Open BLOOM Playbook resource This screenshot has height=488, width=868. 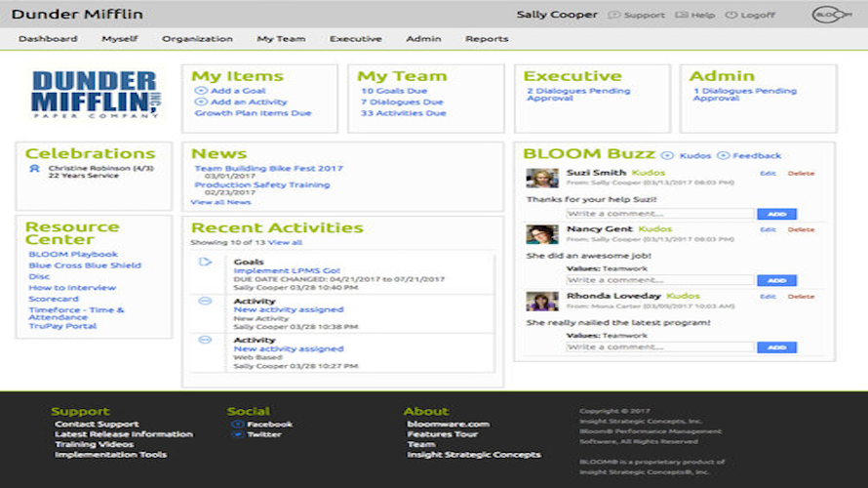click(73, 254)
